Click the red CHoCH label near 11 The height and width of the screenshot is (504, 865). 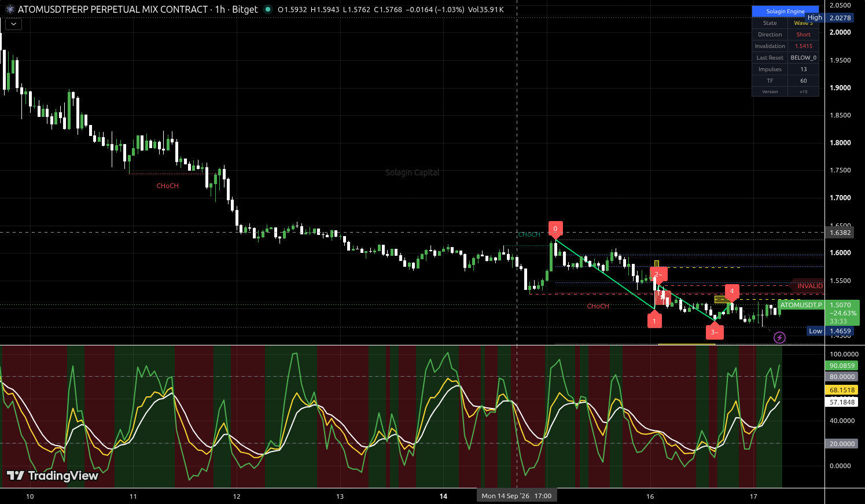(168, 186)
